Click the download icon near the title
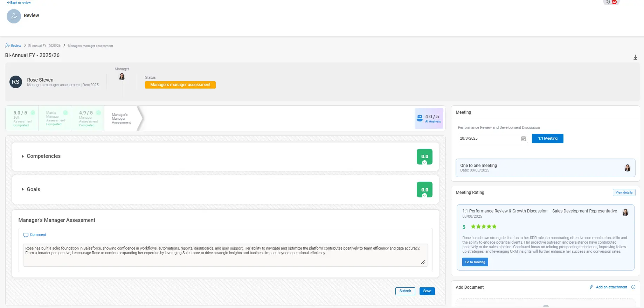644x308 pixels. [635, 57]
